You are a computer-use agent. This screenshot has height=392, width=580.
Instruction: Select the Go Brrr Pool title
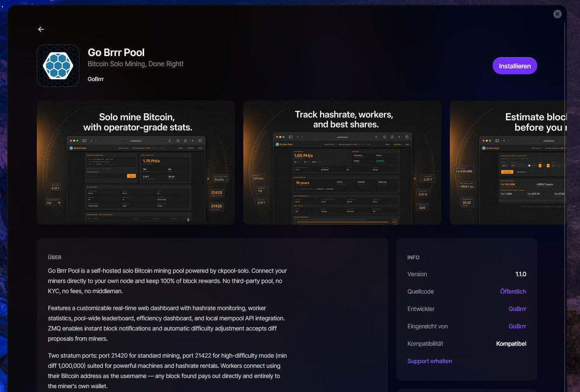116,52
